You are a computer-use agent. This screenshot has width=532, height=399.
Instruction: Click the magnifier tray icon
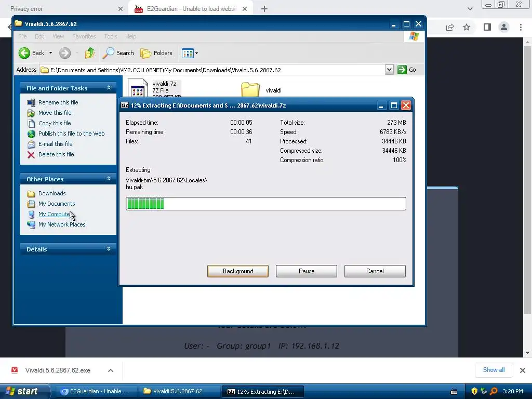[494, 391]
